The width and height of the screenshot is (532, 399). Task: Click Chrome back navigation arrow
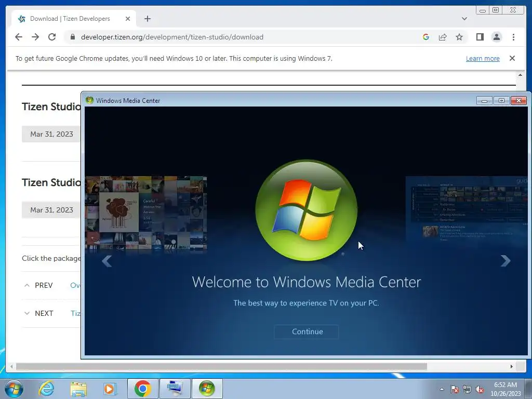point(19,37)
